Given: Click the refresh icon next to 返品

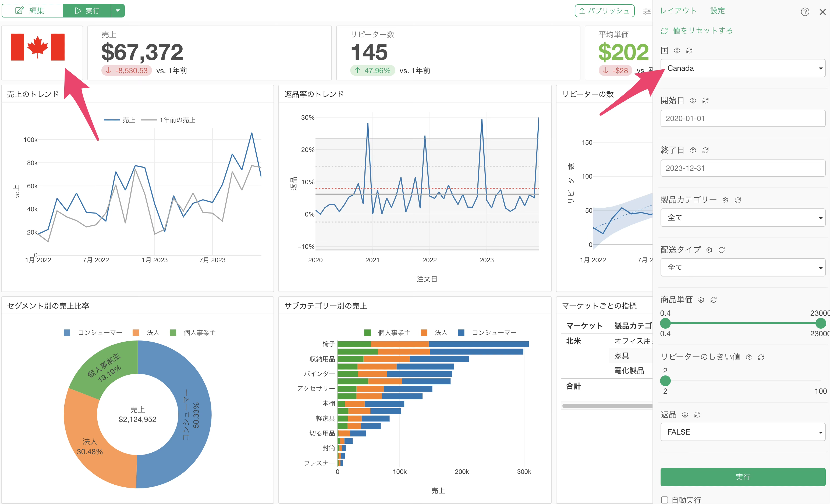Looking at the screenshot, I should (x=697, y=415).
